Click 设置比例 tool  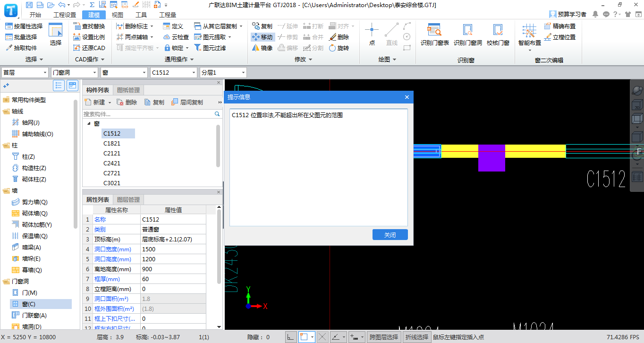(x=89, y=37)
